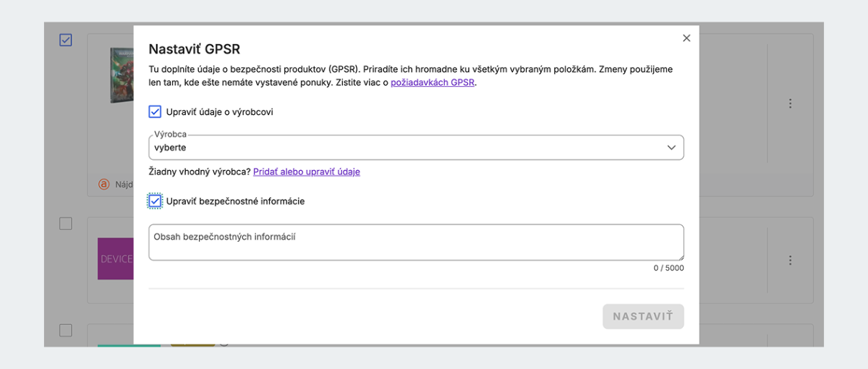Click the Nastaviť GPSR dialog heading

coord(195,49)
